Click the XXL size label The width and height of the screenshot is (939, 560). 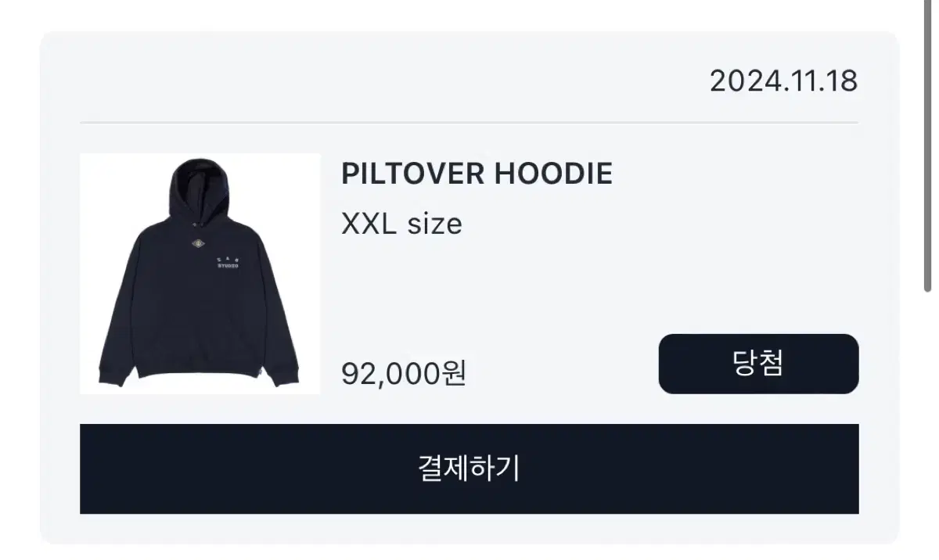401,224
